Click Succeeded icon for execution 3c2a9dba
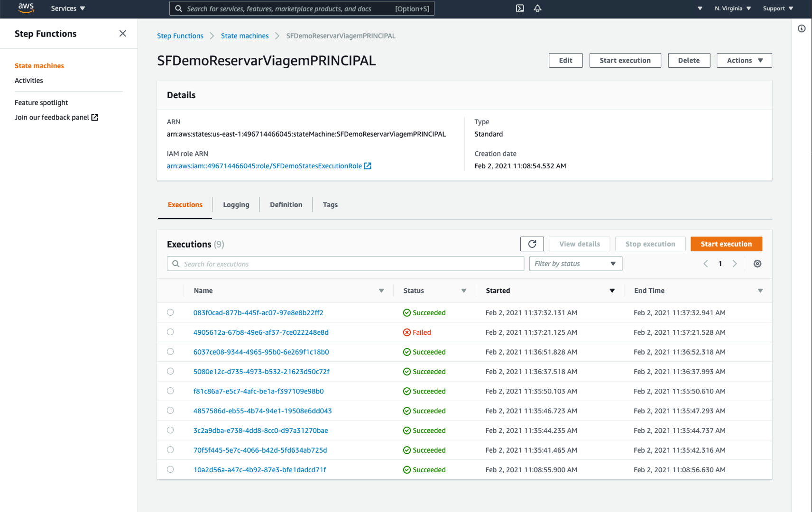The width and height of the screenshot is (812, 512). [407, 430]
